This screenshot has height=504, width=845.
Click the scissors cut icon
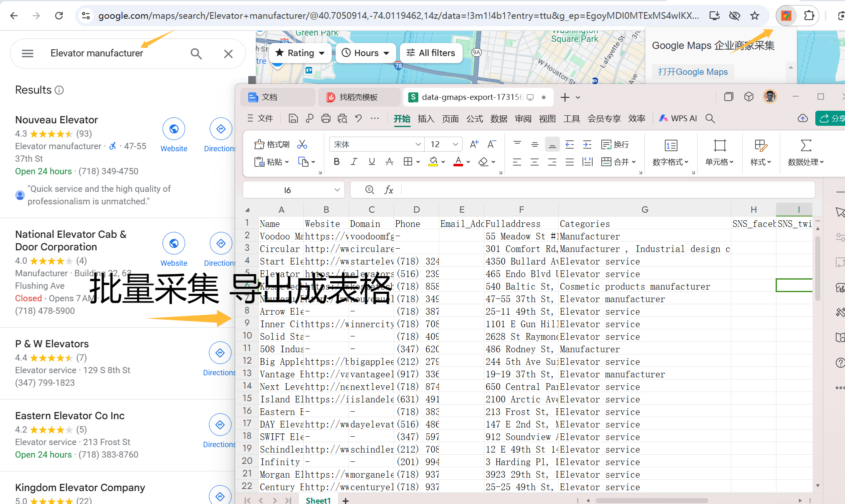(x=302, y=145)
